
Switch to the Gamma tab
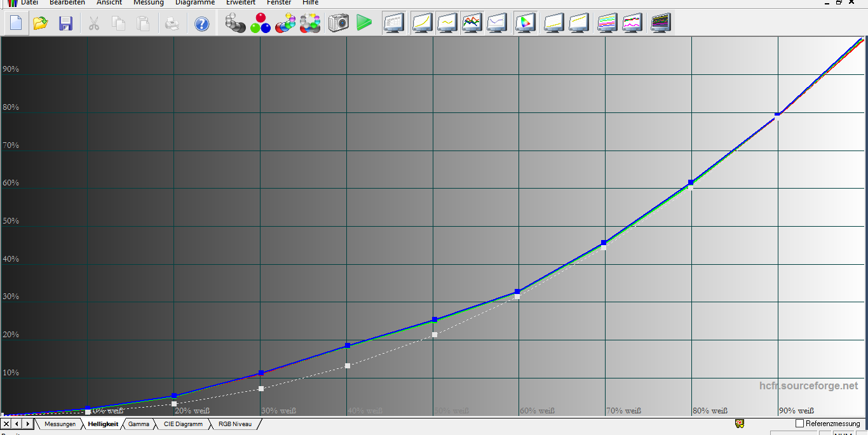139,424
